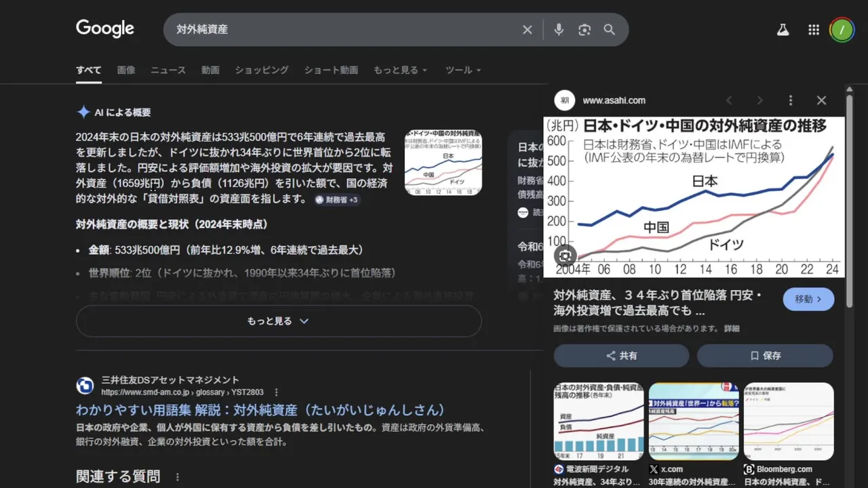Image resolution: width=868 pixels, height=488 pixels.
Task: Expand もっと見る tab dropdown
Action: 400,70
